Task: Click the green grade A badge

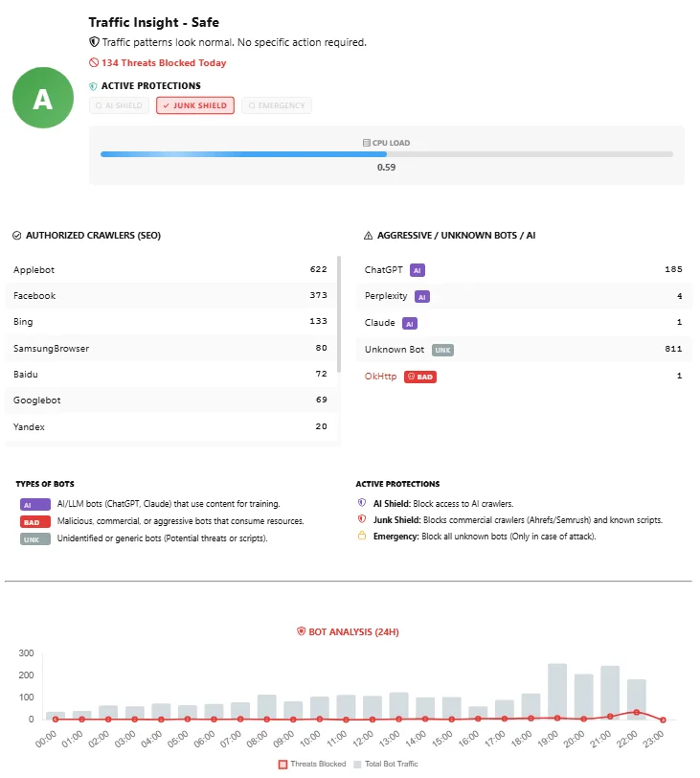Action: (43, 99)
